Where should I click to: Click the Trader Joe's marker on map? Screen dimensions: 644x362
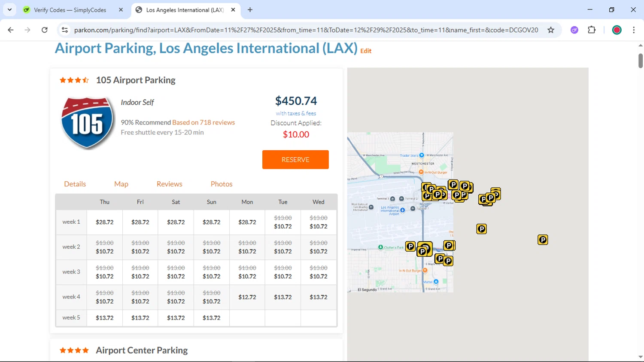pyautogui.click(x=422, y=155)
